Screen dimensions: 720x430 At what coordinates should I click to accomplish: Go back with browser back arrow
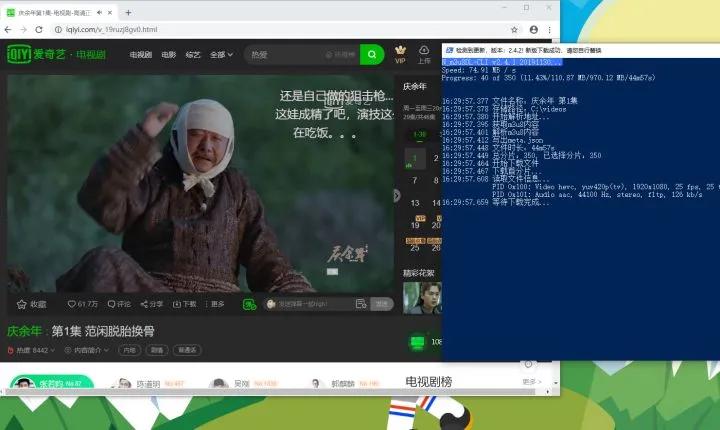8,29
